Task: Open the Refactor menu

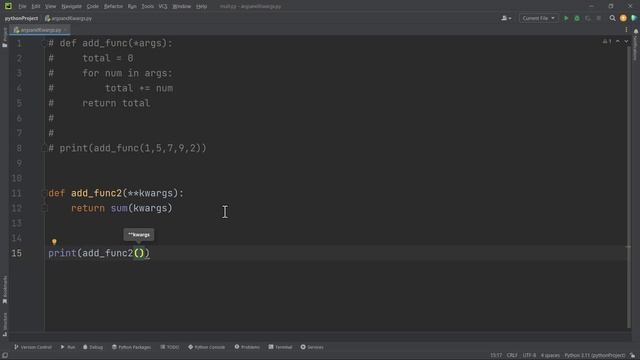Action: coord(113,7)
